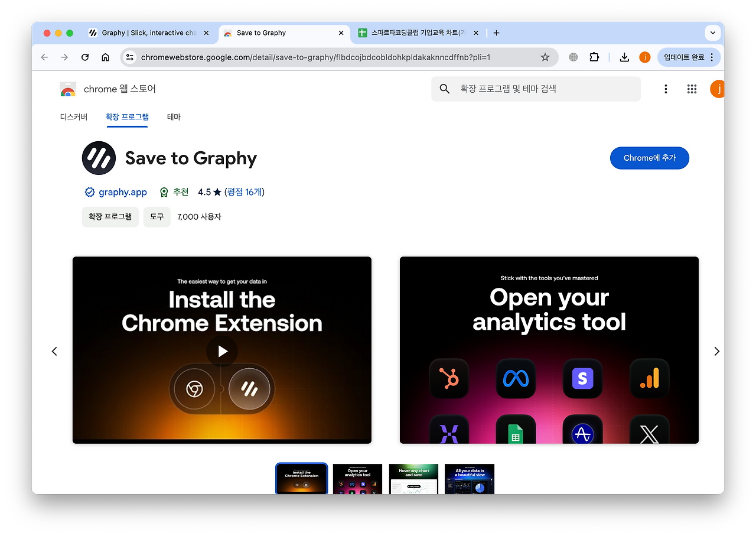
Task: Open the Google account avatar on the page
Action: pos(717,89)
